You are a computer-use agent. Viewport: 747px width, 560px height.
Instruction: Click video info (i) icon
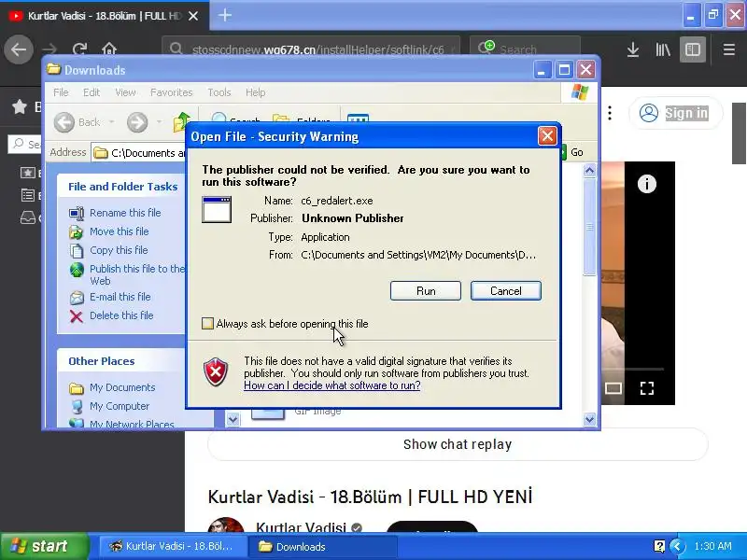tap(646, 184)
